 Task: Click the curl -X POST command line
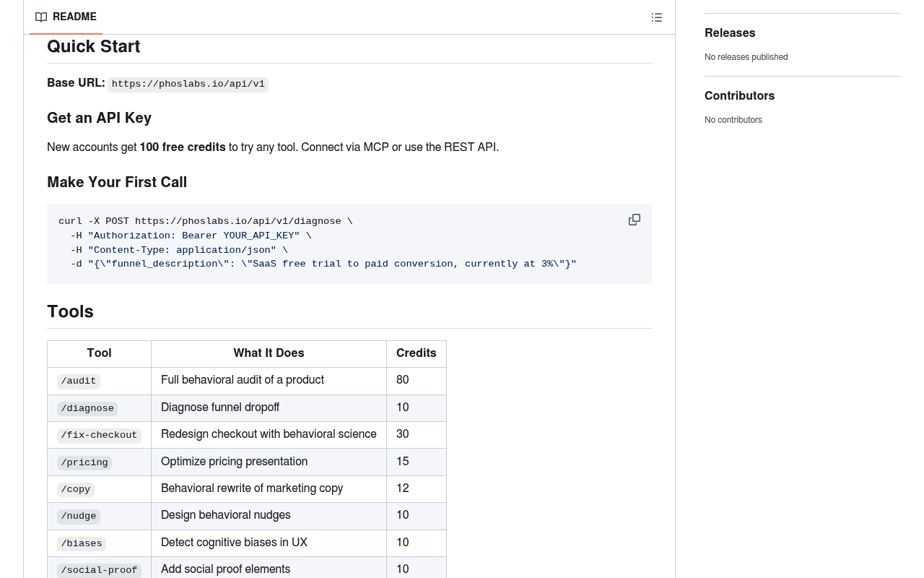click(x=206, y=222)
